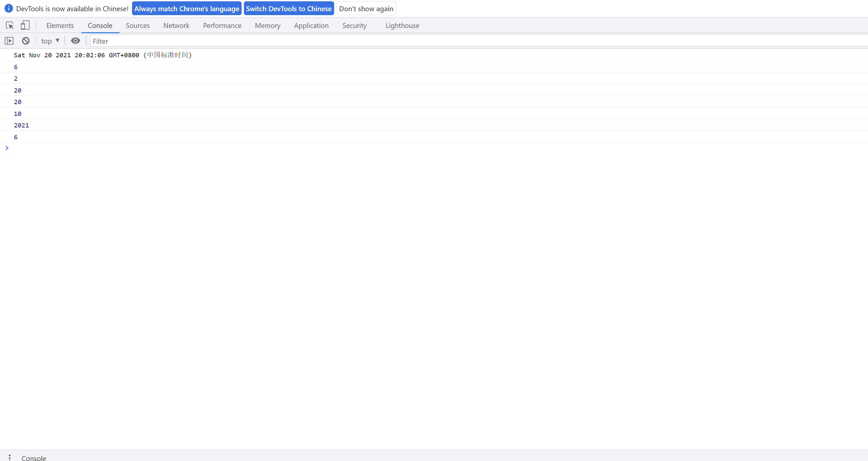
Task: Open the top context dropdown
Action: point(50,41)
